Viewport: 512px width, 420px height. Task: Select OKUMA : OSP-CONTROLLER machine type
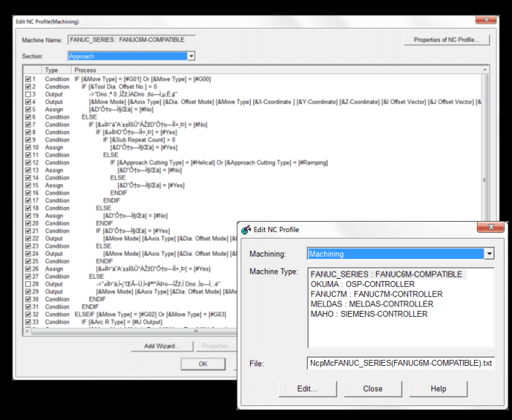363,284
